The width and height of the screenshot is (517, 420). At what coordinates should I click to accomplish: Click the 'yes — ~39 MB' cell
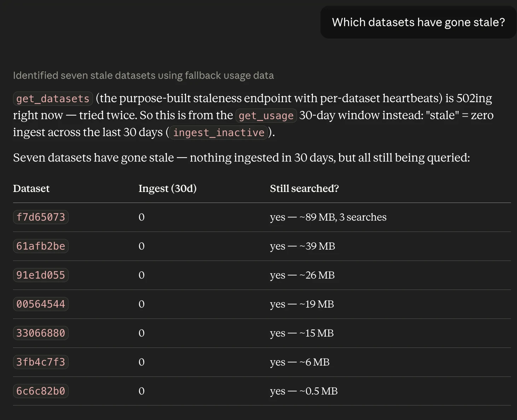(302, 246)
